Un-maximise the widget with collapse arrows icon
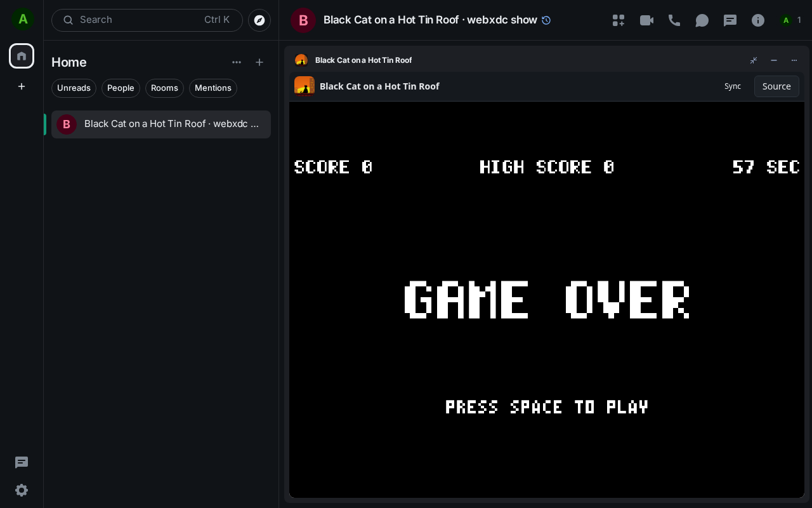The height and width of the screenshot is (508, 812). [x=754, y=60]
